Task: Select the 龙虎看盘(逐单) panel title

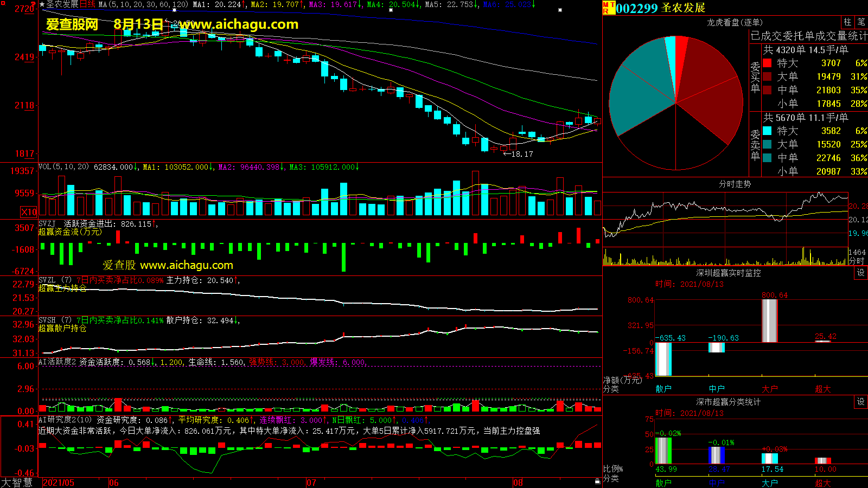Action: point(735,22)
